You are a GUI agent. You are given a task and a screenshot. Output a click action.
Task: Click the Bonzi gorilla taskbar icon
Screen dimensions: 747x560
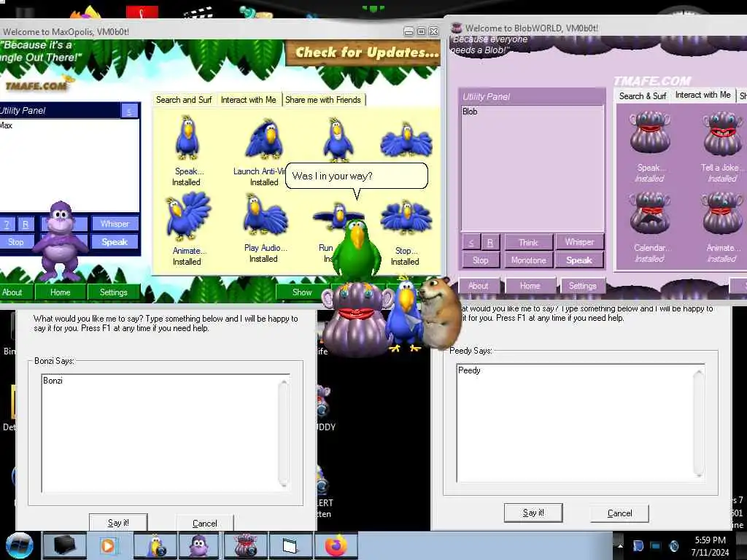pyautogui.click(x=199, y=545)
